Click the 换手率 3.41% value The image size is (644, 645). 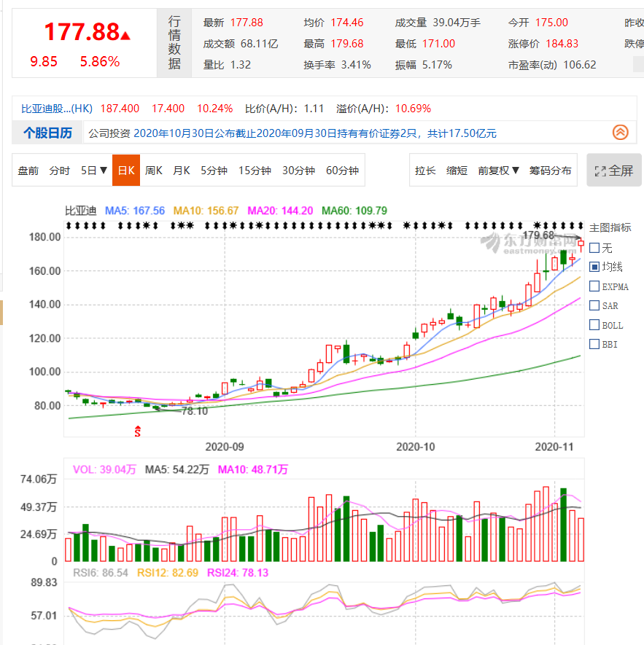(356, 65)
